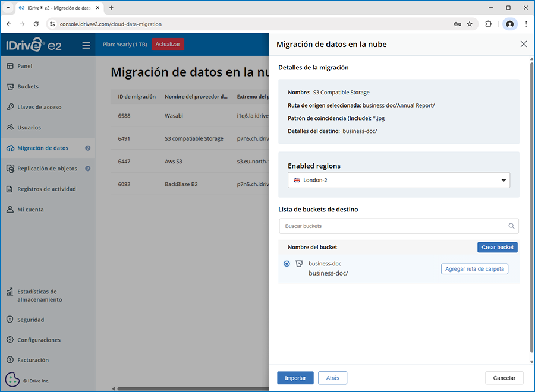
Task: Open the Usuarios menu item
Action: tap(29, 128)
